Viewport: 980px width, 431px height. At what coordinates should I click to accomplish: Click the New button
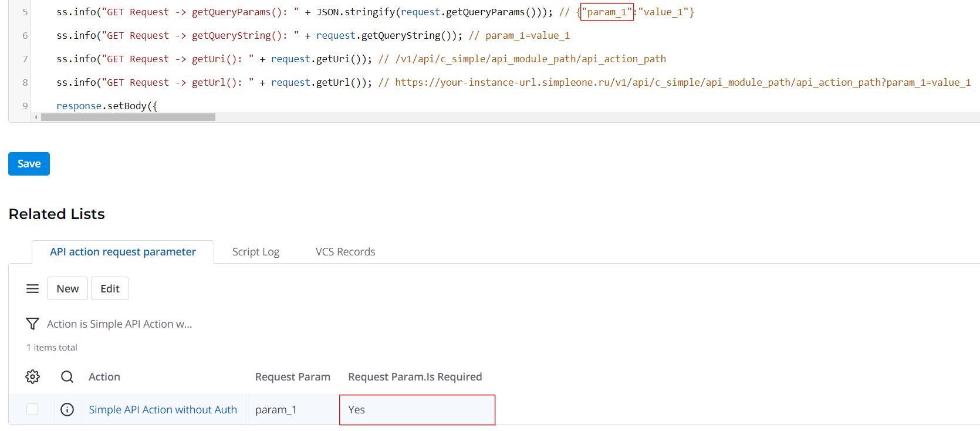coord(67,288)
